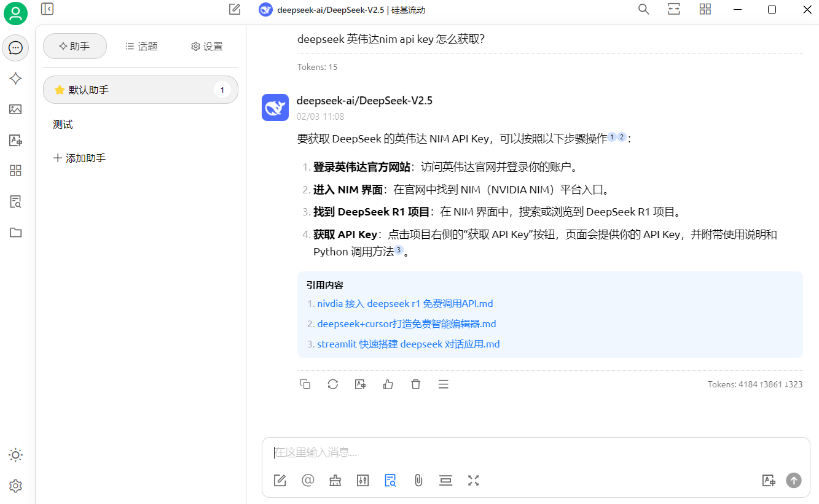Viewport: 819px width, 504px height.
Task: Delete the assistant message
Action: tap(416, 384)
